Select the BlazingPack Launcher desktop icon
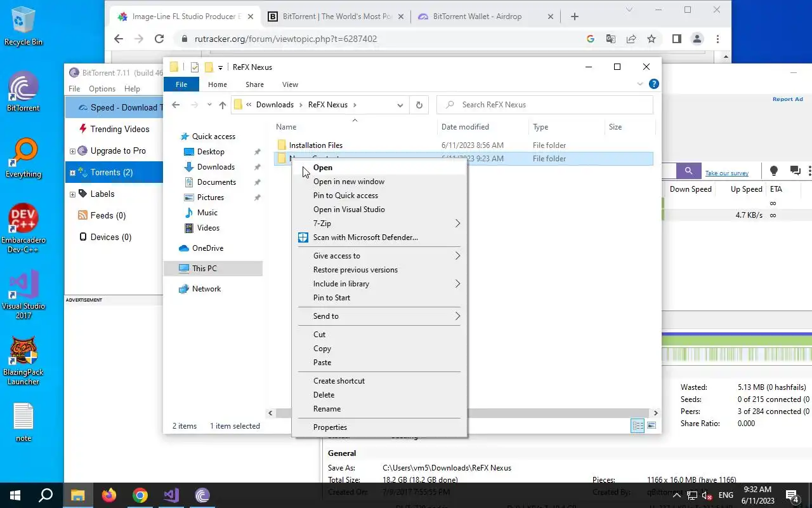 [x=23, y=361]
